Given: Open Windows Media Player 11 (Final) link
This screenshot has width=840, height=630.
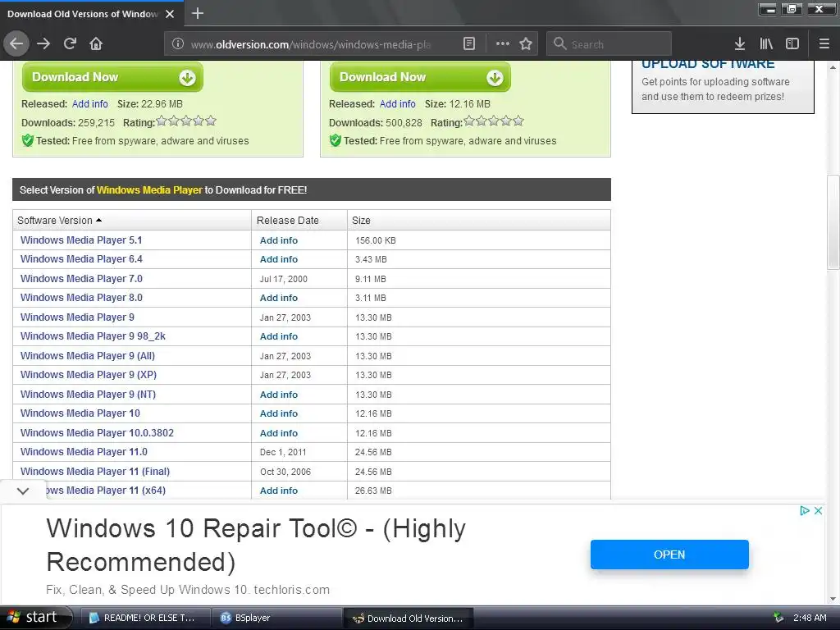Looking at the screenshot, I should (x=95, y=472).
